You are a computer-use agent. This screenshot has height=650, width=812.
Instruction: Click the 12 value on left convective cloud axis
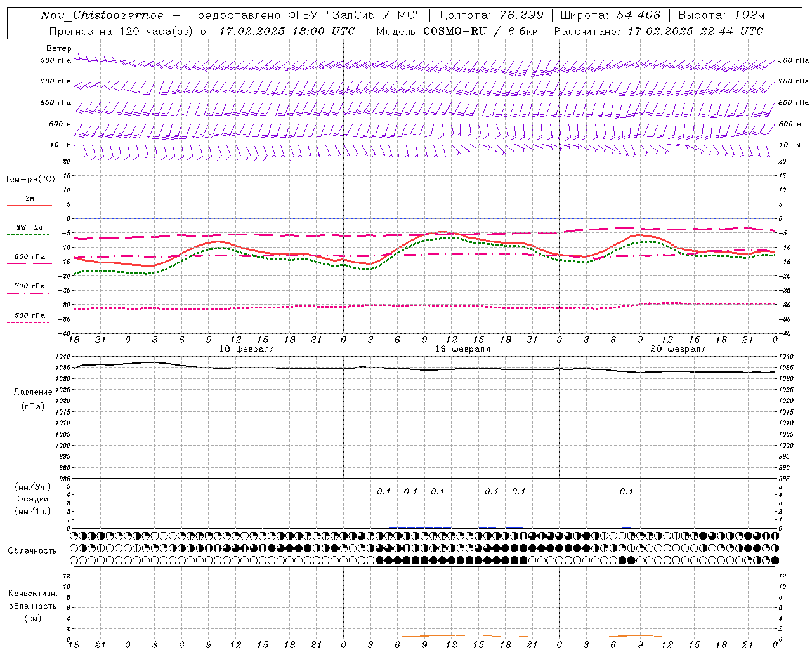[65, 576]
